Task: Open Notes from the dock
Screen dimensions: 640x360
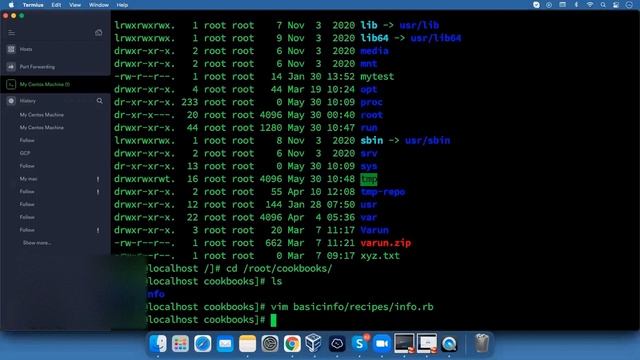Action: point(247,344)
